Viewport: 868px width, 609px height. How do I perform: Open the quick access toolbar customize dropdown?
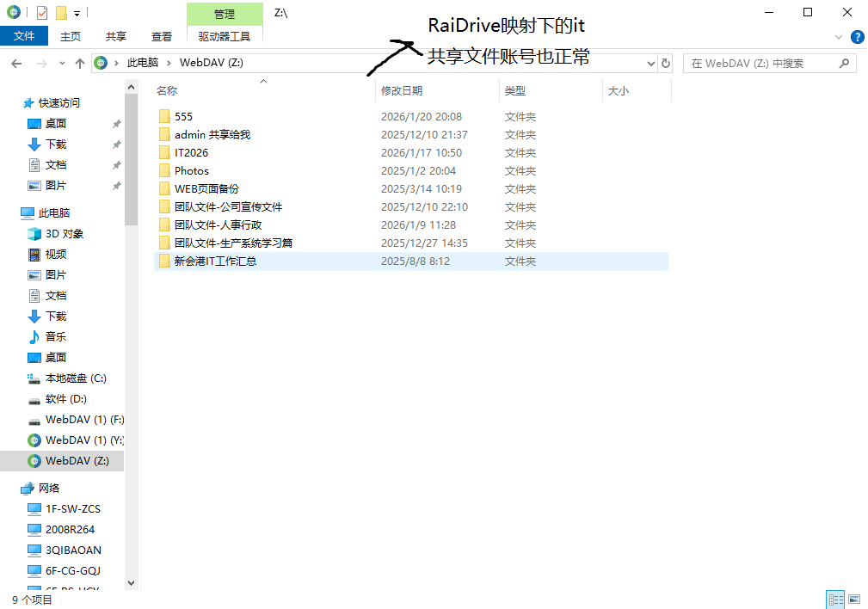77,13
